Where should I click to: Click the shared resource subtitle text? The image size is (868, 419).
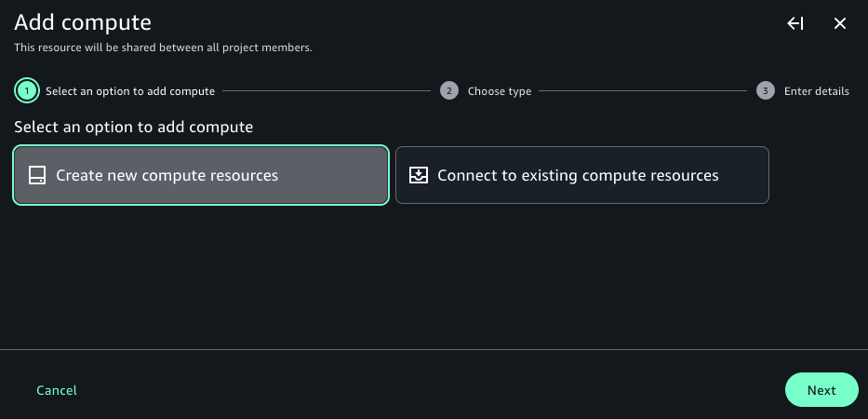(163, 47)
